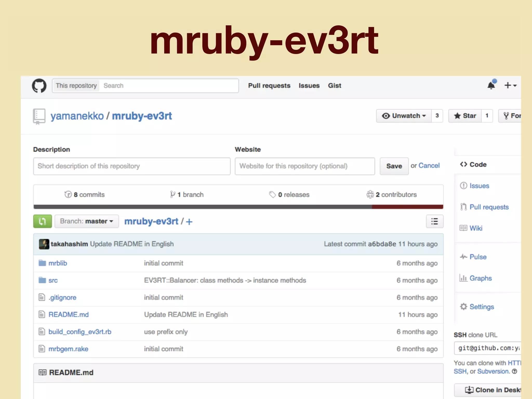Fork the repository
The image size is (532, 399).
tap(510, 116)
